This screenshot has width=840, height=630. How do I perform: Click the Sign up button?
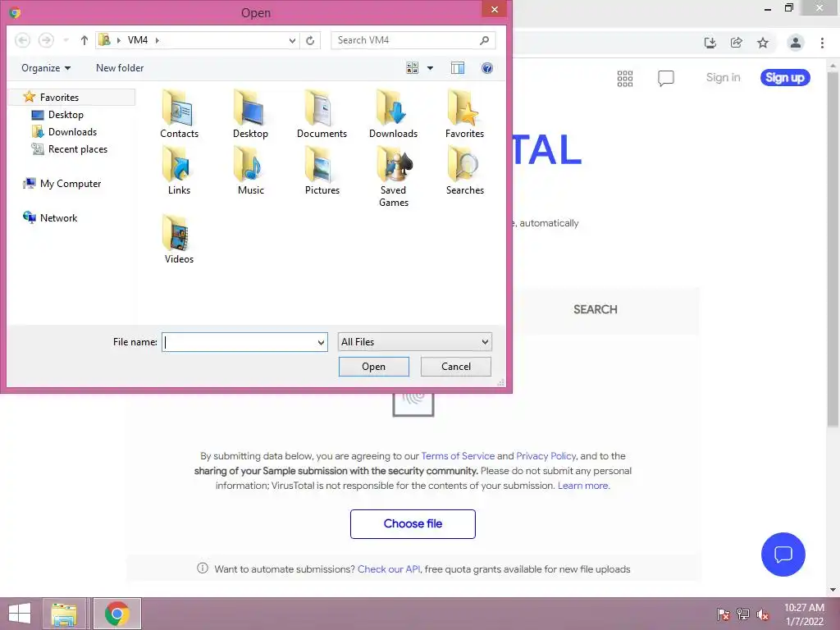(785, 78)
